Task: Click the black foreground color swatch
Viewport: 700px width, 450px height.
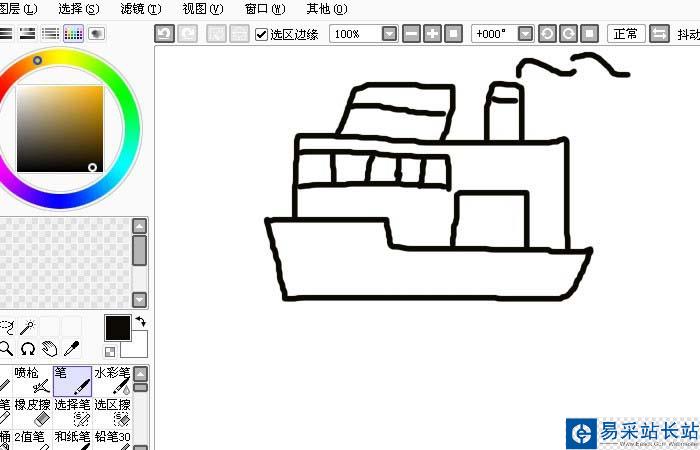Action: click(x=118, y=328)
